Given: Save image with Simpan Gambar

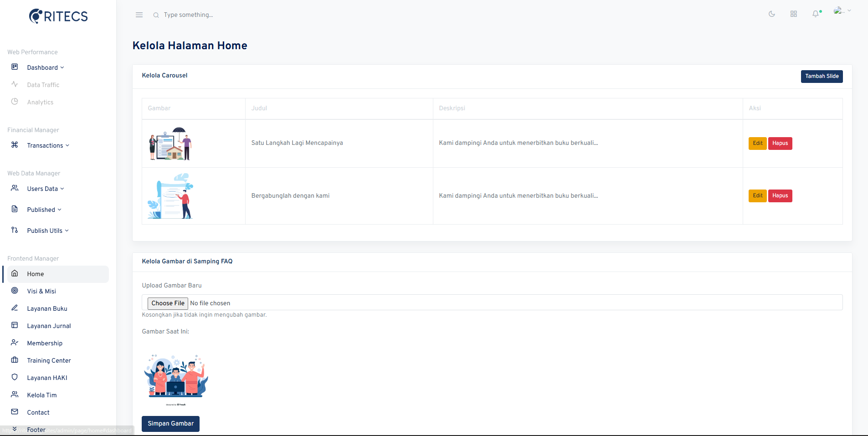Looking at the screenshot, I should [170, 424].
